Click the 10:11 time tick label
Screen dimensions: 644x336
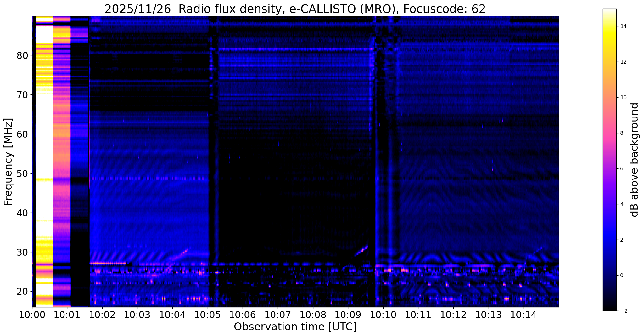pyautogui.click(x=418, y=315)
